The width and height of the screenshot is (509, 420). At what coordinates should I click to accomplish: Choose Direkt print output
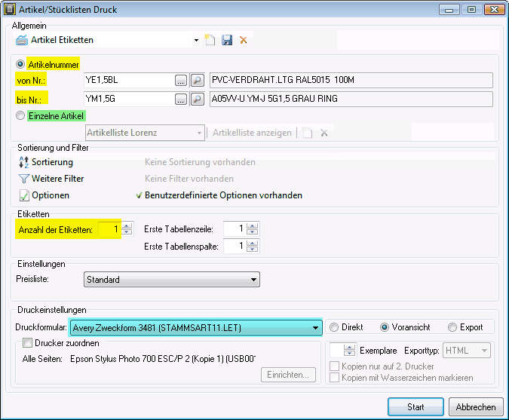click(334, 327)
